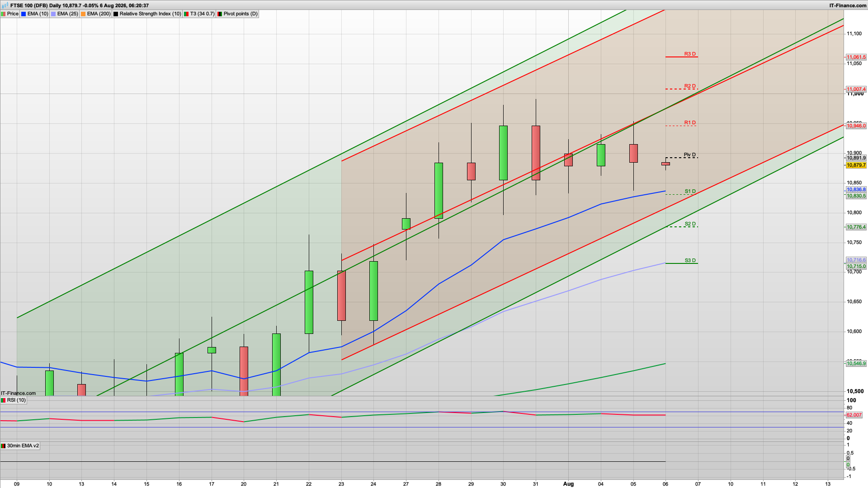Click the Piv D pivot level label

pyautogui.click(x=690, y=155)
